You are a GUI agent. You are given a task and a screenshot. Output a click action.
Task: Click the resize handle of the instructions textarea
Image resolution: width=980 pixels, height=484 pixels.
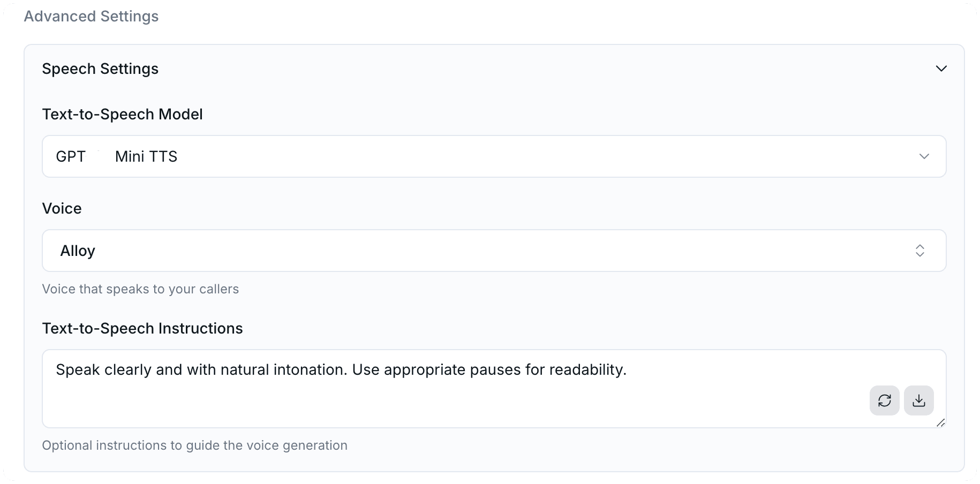tap(941, 423)
